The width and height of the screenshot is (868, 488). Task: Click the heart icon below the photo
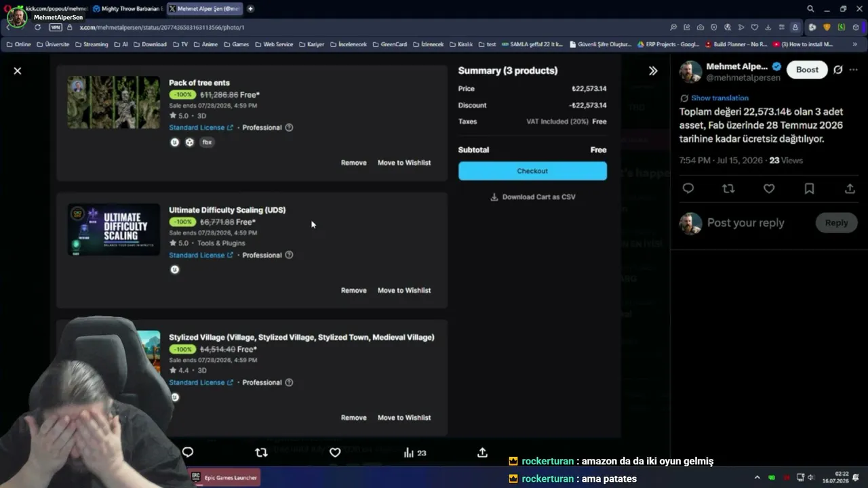(x=335, y=452)
